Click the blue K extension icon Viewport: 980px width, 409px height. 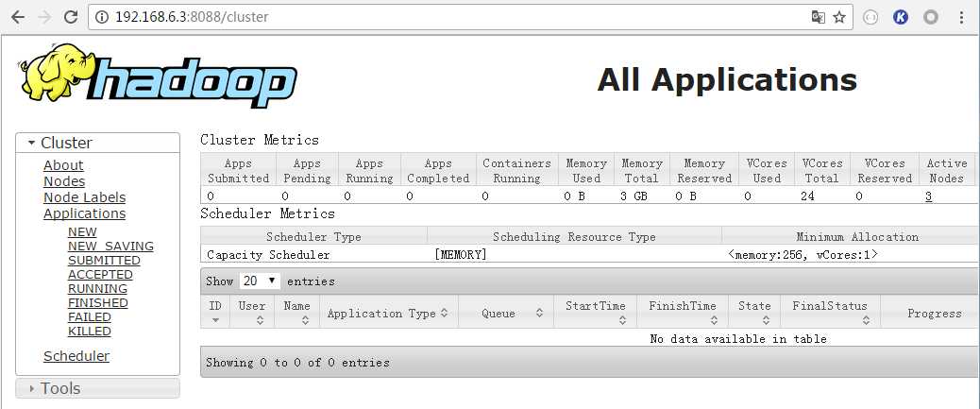tap(900, 18)
